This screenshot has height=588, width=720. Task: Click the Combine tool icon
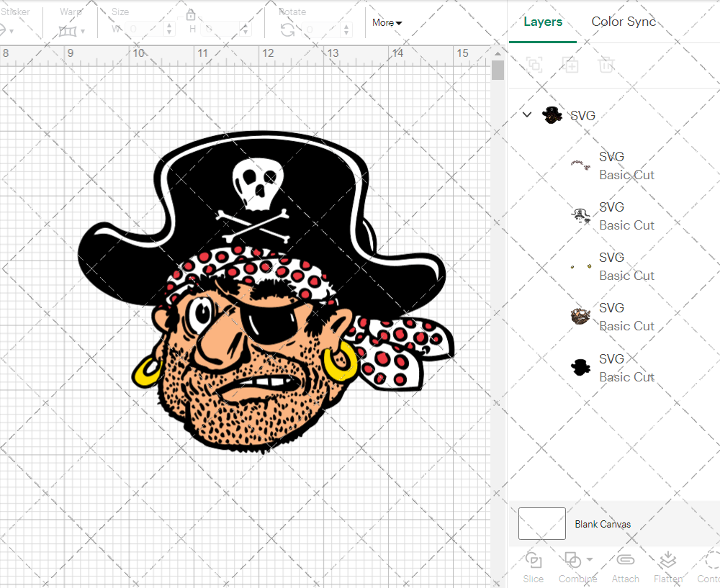click(x=572, y=560)
